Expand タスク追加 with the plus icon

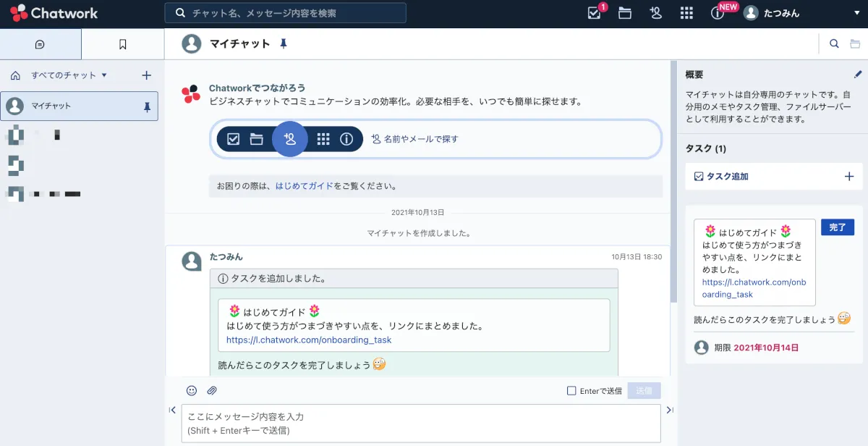click(849, 176)
